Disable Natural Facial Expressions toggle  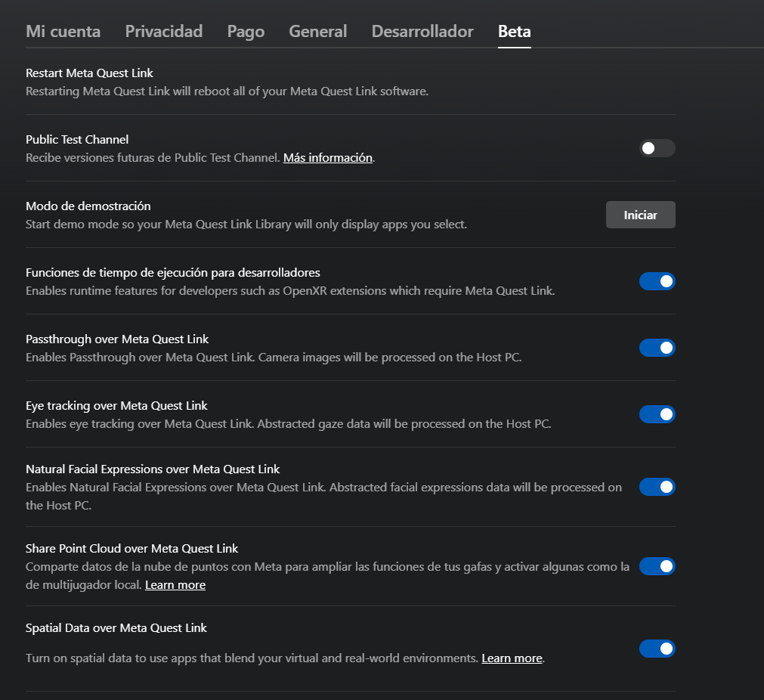pyautogui.click(x=657, y=487)
